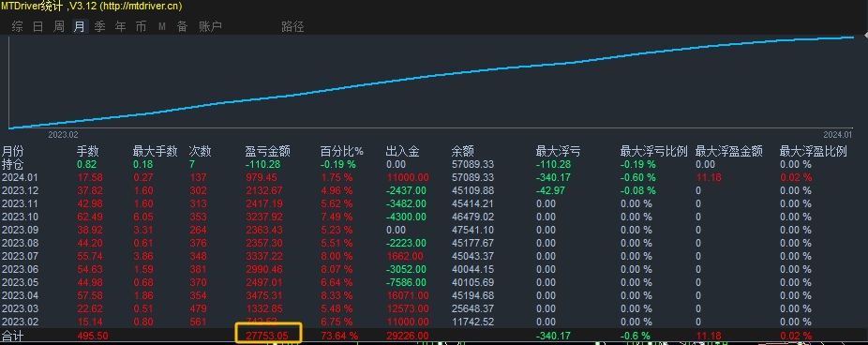
Task: Click the 2132.67 profit value
Action: point(265,190)
